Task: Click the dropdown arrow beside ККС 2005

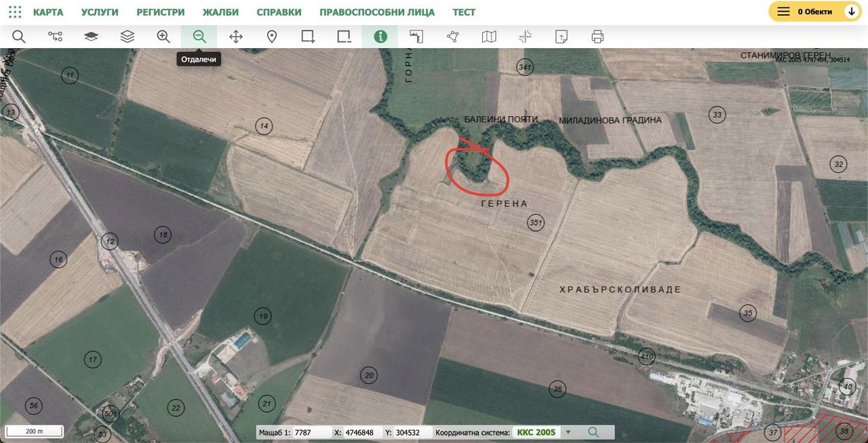Action: coord(568,432)
